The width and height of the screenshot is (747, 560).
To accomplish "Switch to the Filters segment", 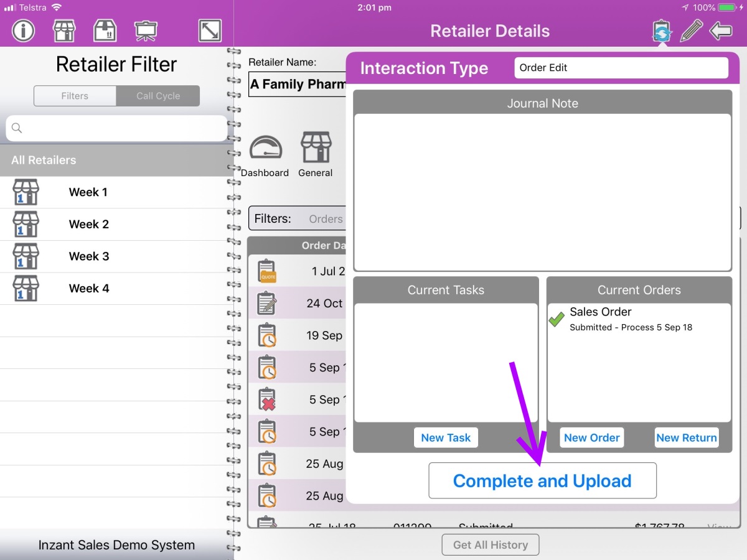I will click(x=75, y=96).
